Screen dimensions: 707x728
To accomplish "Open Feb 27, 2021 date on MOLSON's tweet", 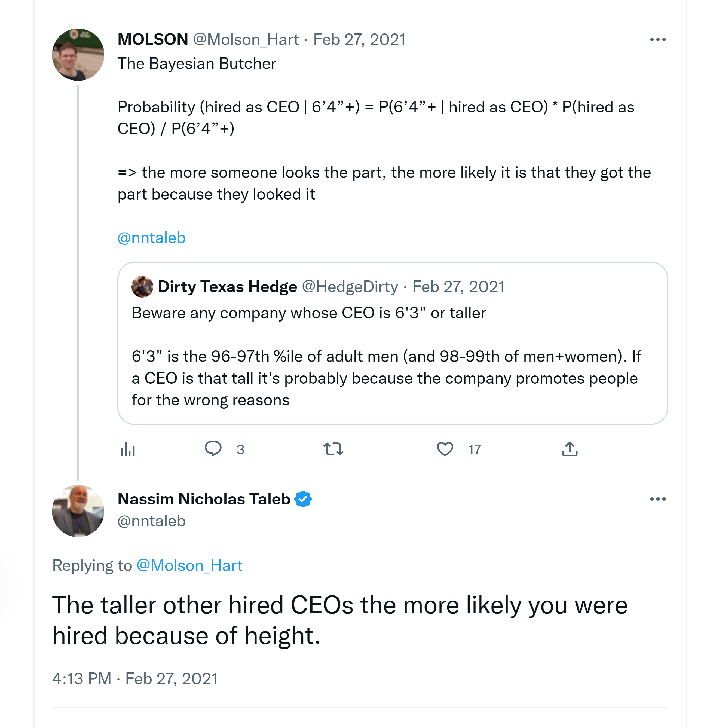I will 359,39.
